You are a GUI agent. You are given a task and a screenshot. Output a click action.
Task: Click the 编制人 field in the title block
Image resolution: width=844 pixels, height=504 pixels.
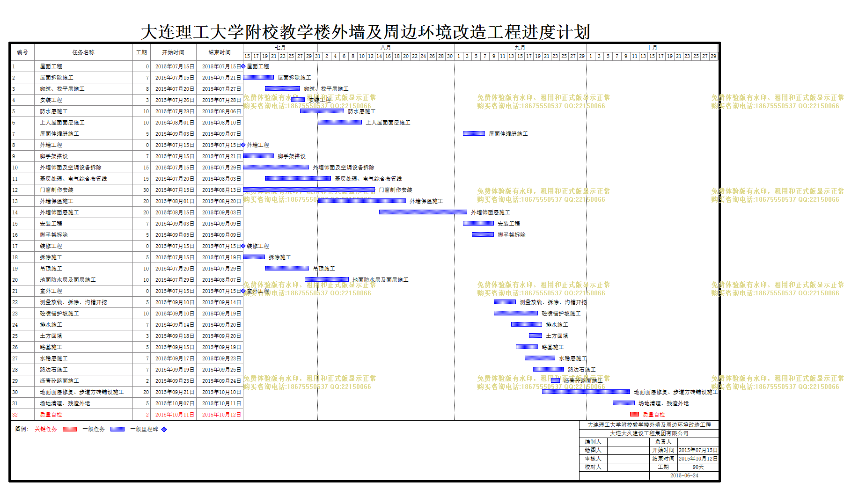(628, 442)
